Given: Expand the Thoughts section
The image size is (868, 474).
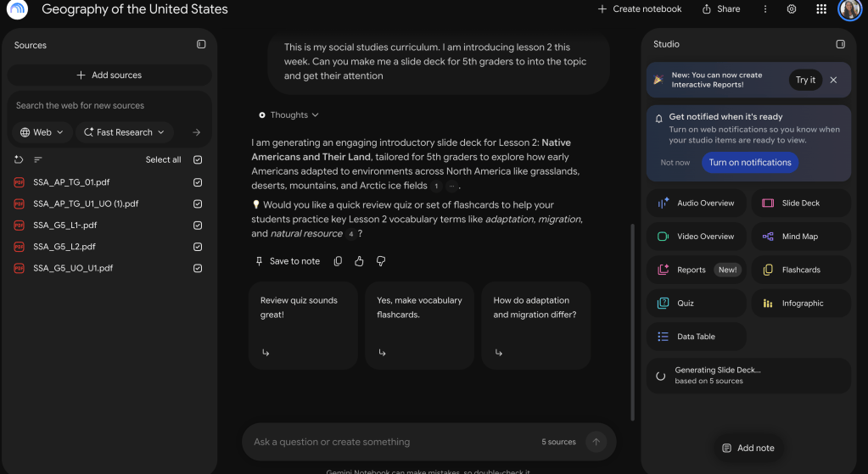Looking at the screenshot, I should (289, 115).
